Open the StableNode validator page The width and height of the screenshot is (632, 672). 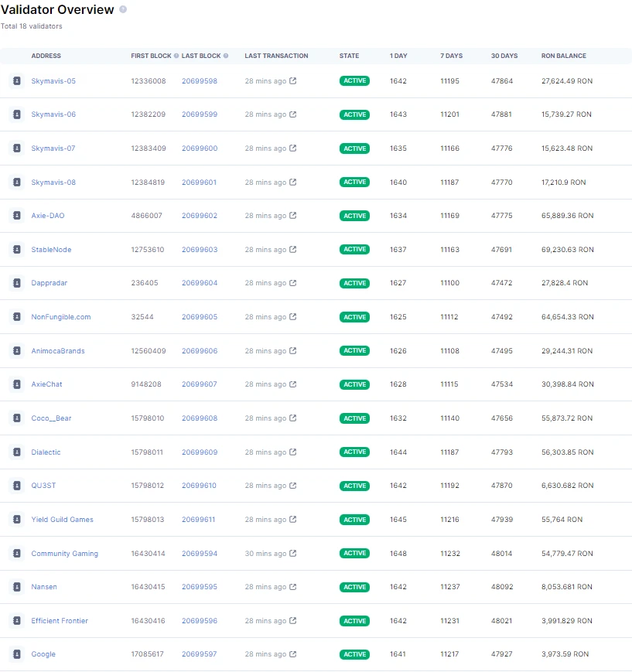(51, 250)
